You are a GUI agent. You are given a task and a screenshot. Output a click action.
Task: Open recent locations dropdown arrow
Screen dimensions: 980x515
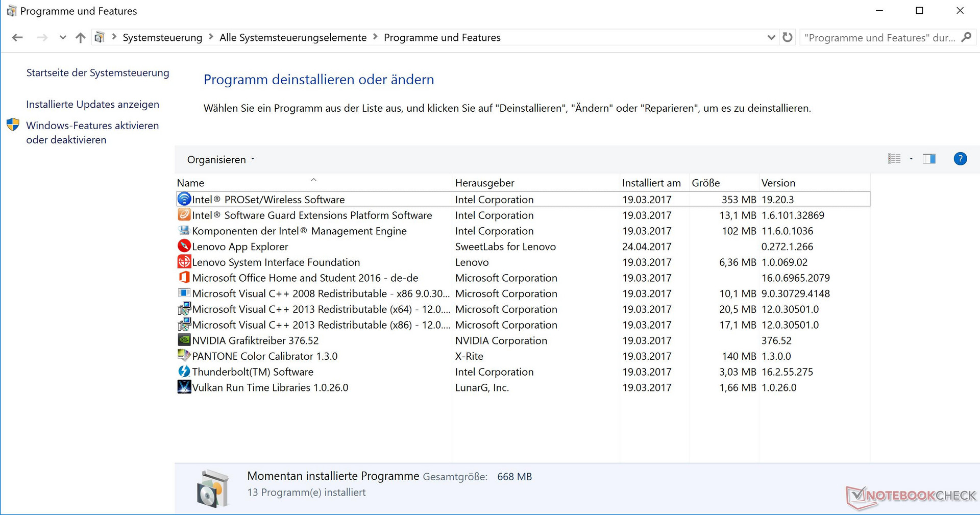point(62,37)
